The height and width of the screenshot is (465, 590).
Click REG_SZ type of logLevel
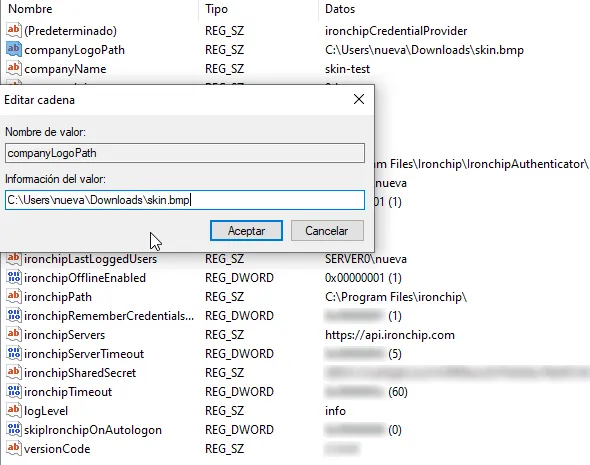(224, 411)
